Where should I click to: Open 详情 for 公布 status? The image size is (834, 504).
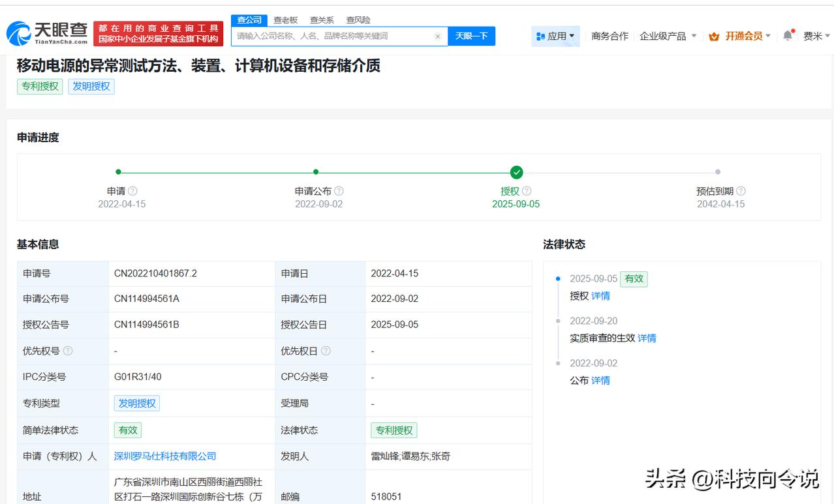tap(600, 381)
